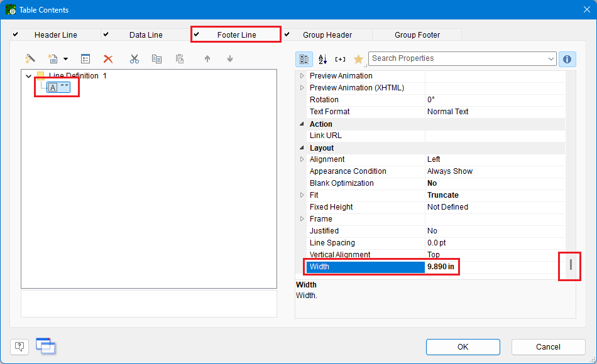Click the red delete X icon
Viewport: 597px width, 364px height.
point(108,59)
